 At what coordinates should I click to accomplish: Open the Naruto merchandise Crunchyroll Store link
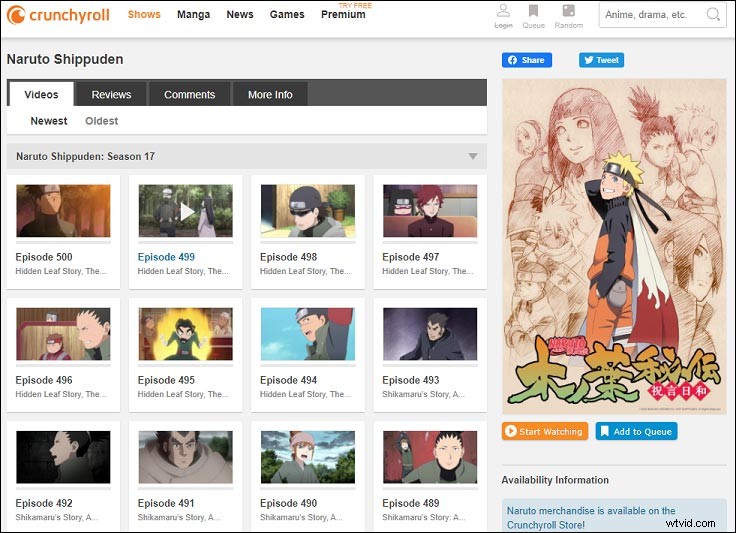click(x=591, y=518)
